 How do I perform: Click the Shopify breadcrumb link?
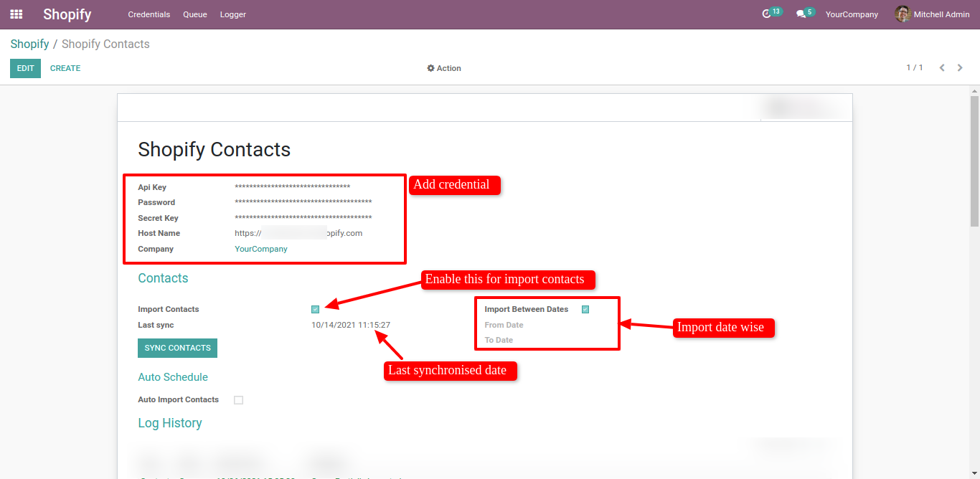(x=29, y=44)
